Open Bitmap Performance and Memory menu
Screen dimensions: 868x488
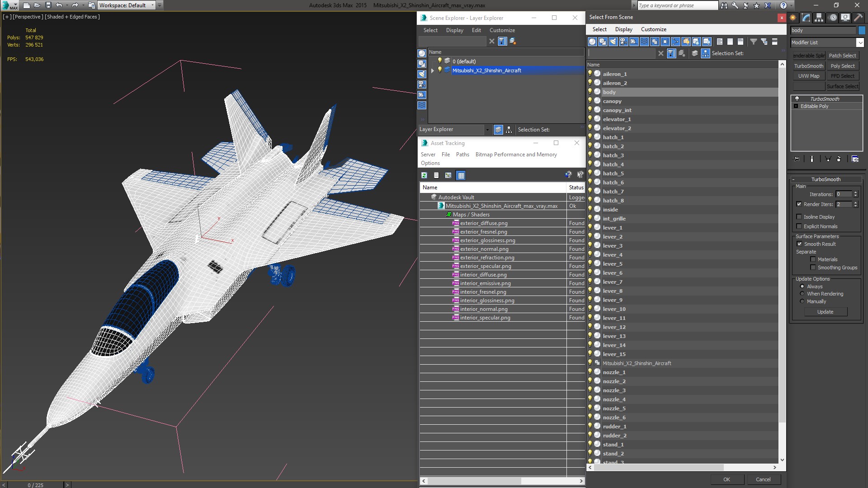coord(516,155)
